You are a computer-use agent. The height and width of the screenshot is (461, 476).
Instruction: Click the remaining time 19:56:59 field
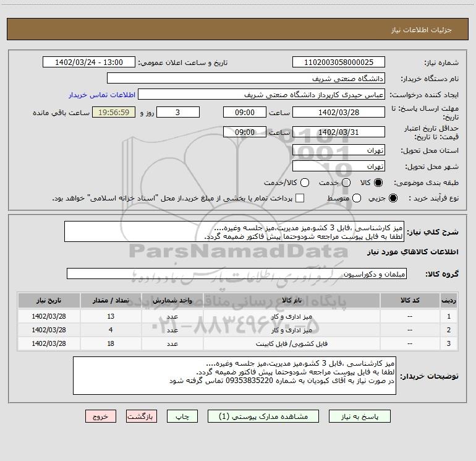click(x=114, y=112)
